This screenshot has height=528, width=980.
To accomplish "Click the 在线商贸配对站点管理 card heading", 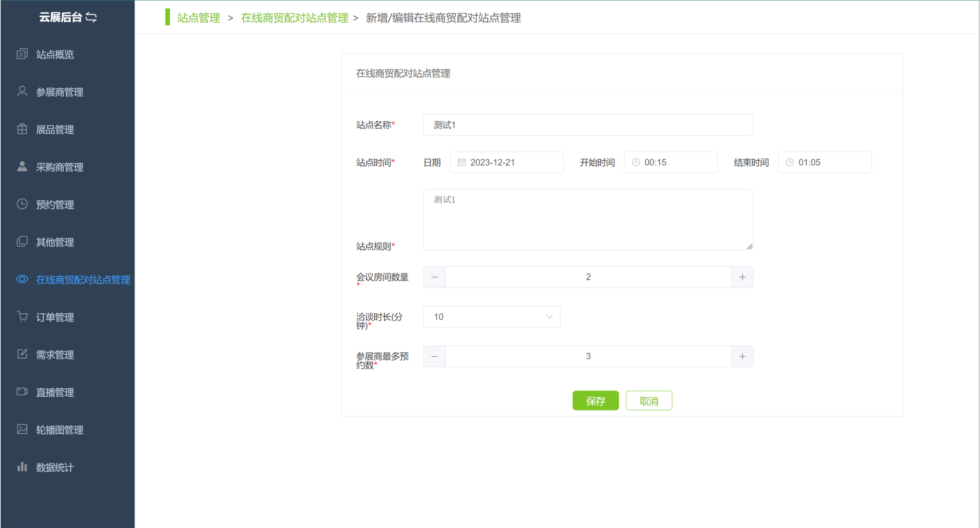I will point(403,73).
